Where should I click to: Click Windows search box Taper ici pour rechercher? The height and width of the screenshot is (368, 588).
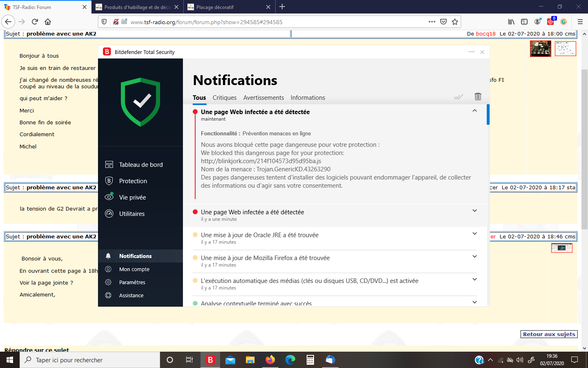(90, 360)
